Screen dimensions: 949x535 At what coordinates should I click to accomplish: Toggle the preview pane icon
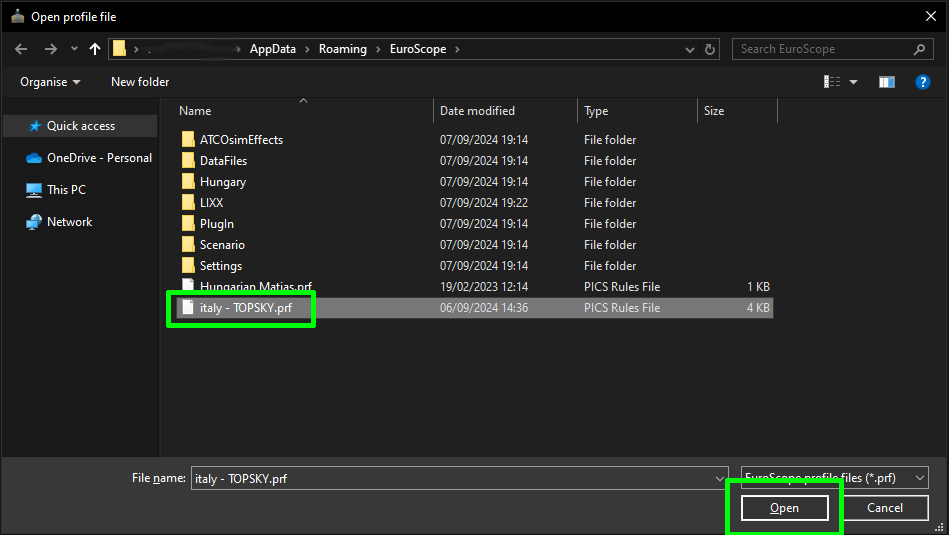coord(887,82)
